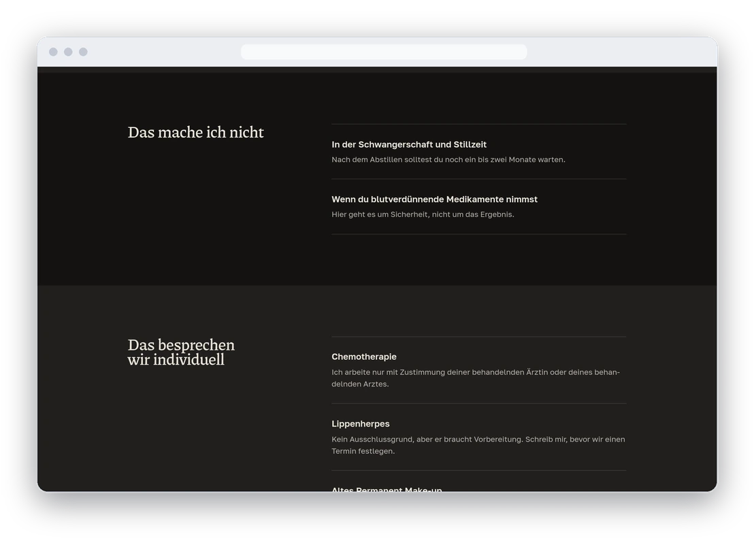Click the browser address bar
The image size is (754, 560).
click(384, 52)
